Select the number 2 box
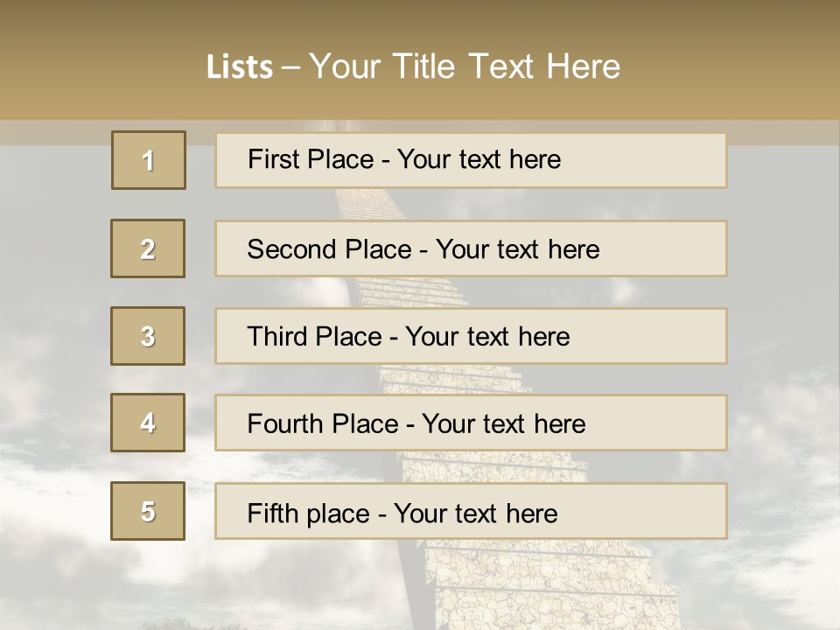The width and height of the screenshot is (840, 630). click(x=148, y=248)
